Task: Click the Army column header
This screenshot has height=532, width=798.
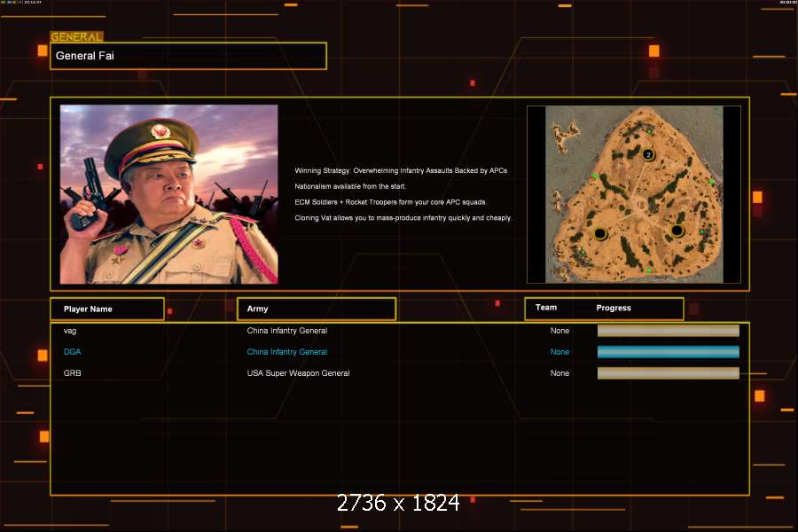Action: (317, 309)
